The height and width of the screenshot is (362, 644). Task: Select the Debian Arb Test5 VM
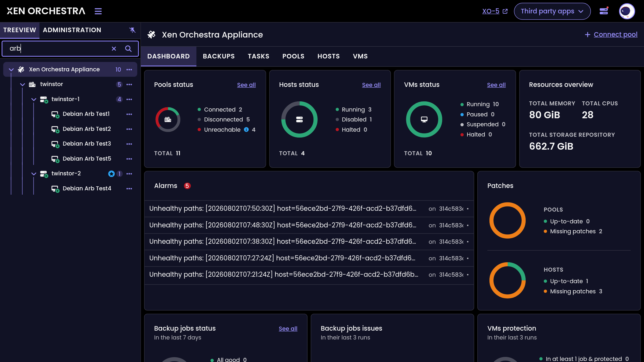tap(87, 159)
